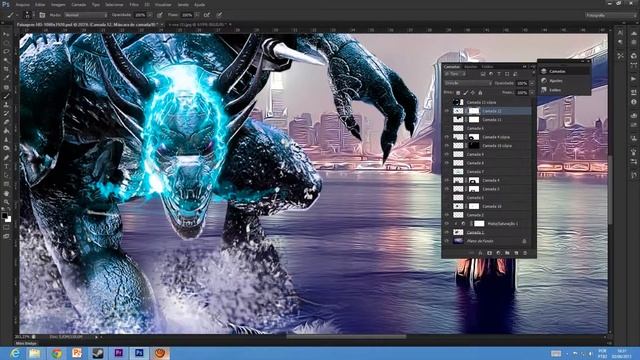The image size is (640, 360).
Task: Click layer styles fx icon in Layers panel
Action: pos(480,253)
